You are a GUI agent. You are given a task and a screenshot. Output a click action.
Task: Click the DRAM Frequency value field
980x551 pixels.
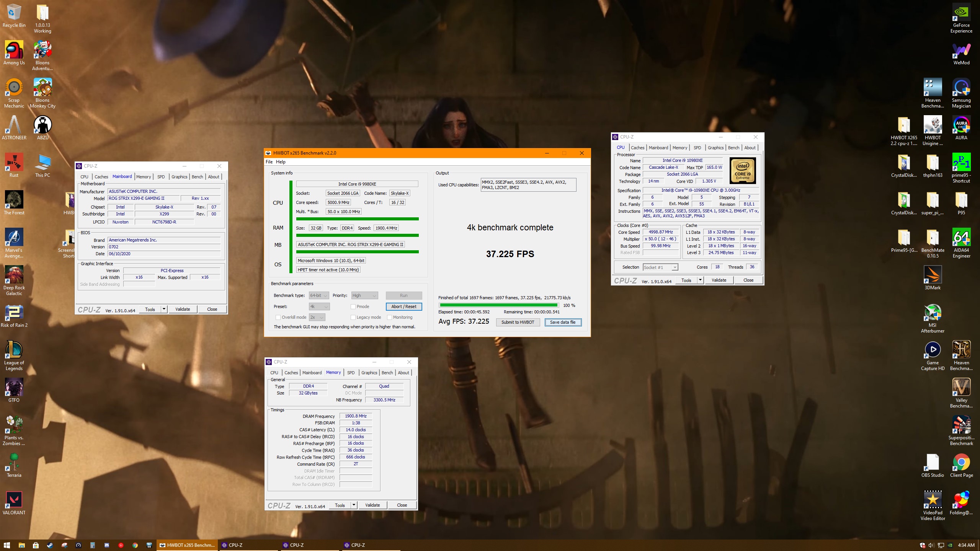click(x=356, y=416)
